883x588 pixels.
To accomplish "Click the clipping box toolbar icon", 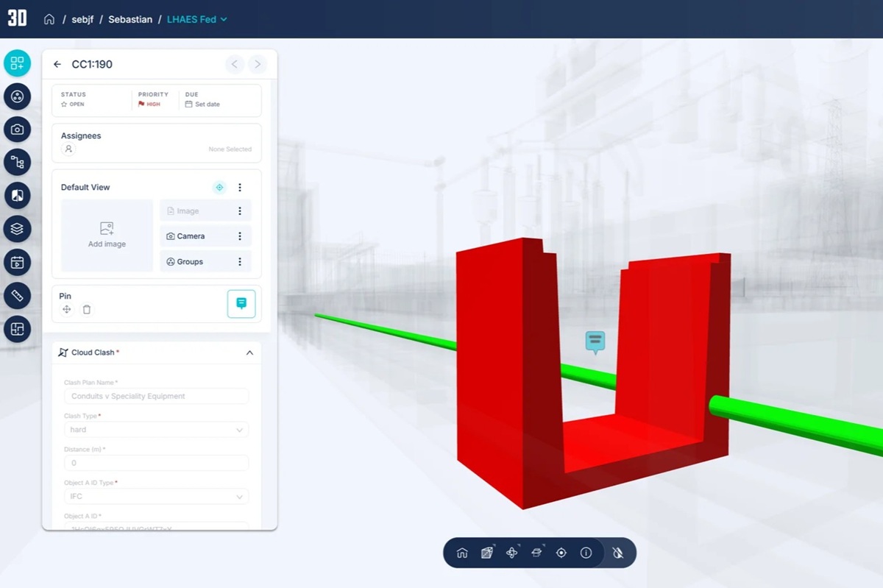I will point(487,553).
